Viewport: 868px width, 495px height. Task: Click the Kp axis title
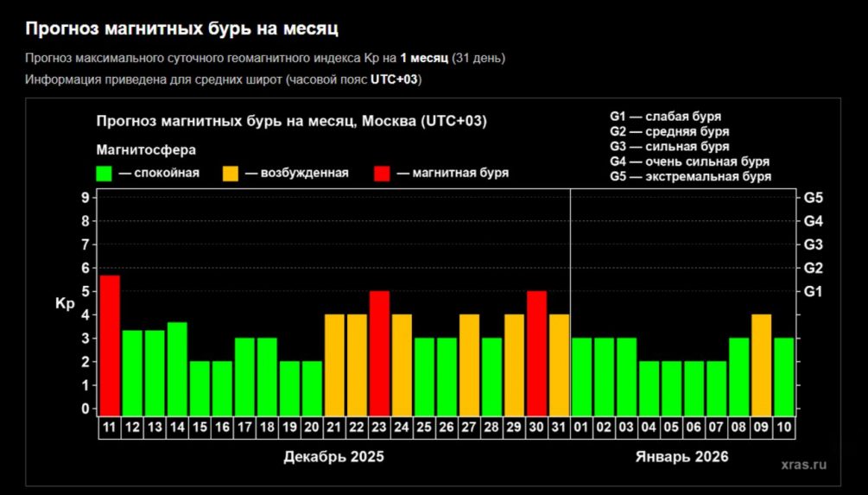[x=65, y=304]
